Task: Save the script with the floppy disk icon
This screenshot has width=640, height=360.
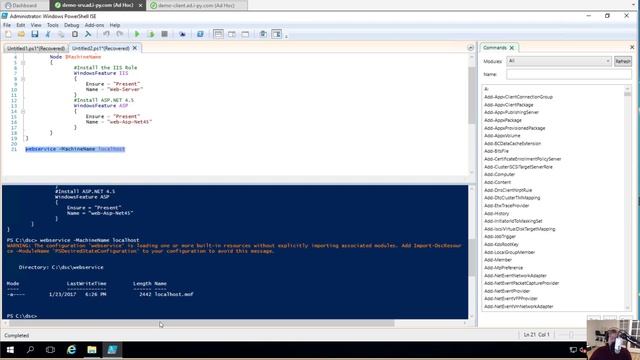Action: pos(35,34)
